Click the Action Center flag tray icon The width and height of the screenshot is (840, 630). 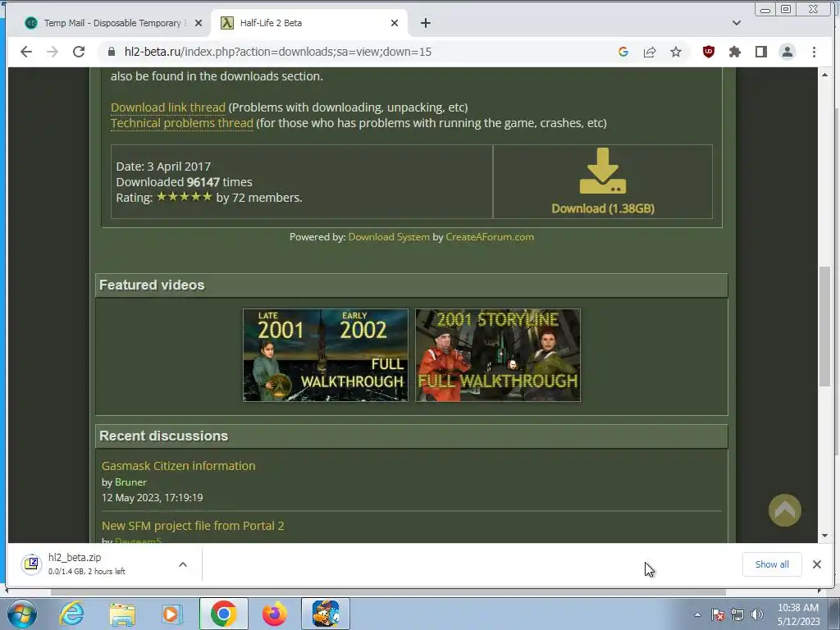click(x=718, y=614)
